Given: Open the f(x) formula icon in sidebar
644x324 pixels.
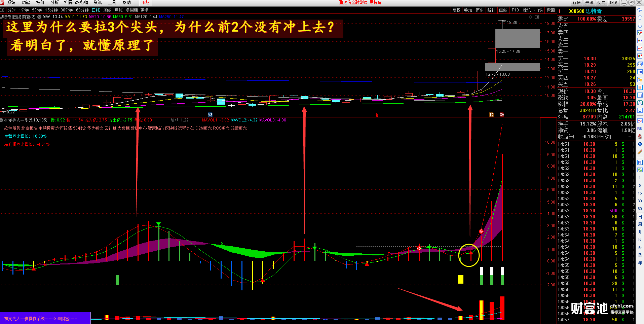Looking at the screenshot, I should (x=640, y=103).
